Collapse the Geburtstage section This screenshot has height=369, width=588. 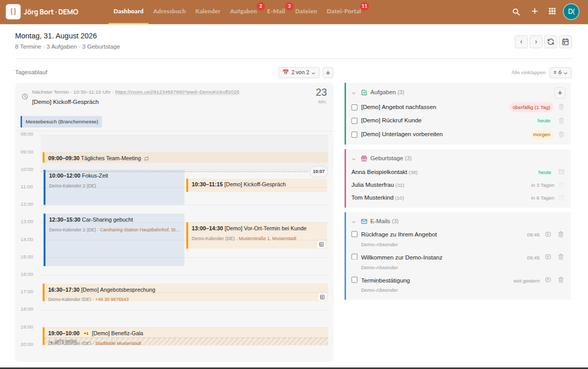click(x=354, y=159)
